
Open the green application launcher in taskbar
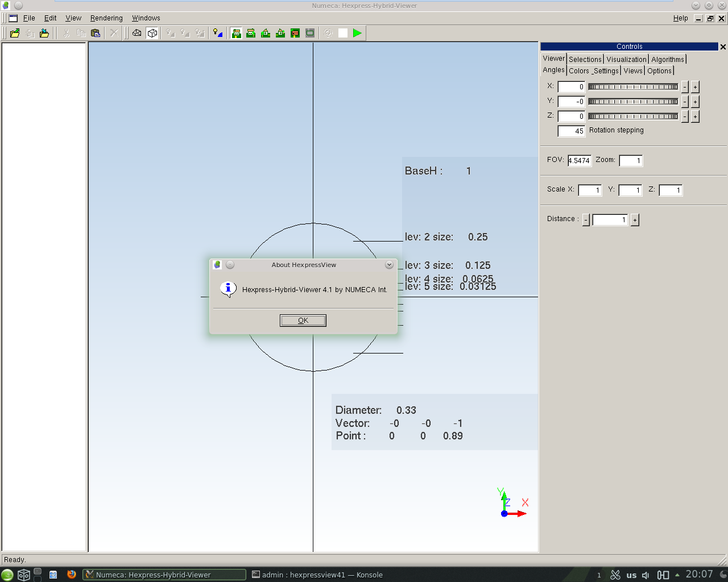(7, 575)
